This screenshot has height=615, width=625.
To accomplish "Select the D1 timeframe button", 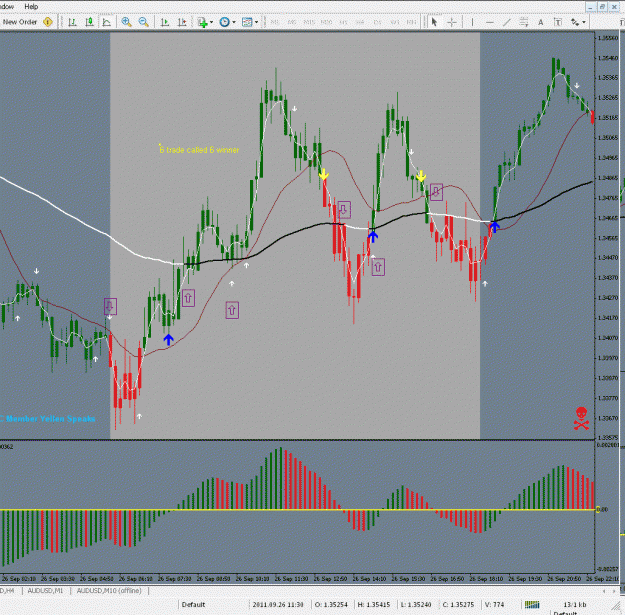I will coord(377,22).
